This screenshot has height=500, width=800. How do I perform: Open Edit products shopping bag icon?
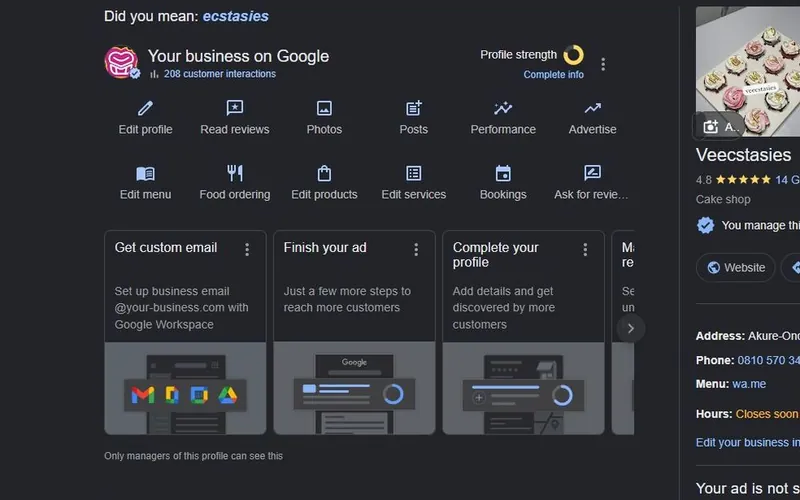click(324, 173)
